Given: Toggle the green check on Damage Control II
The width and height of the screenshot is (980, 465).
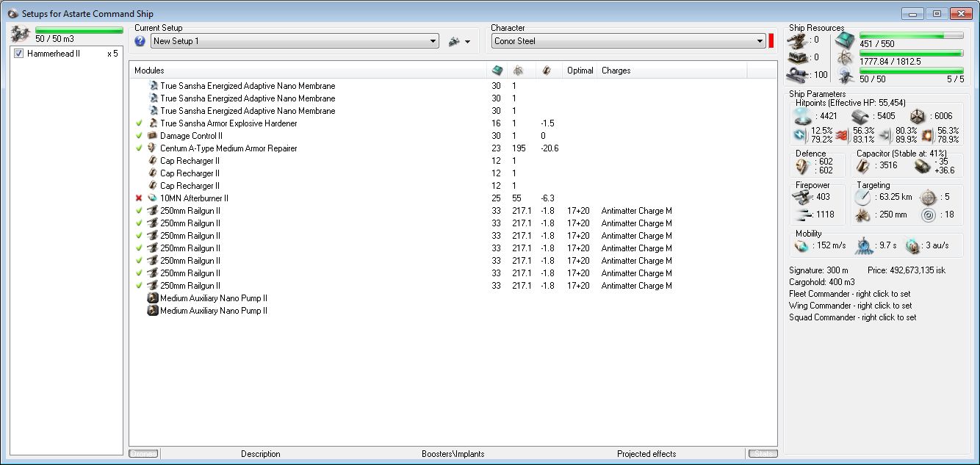Looking at the screenshot, I should (x=139, y=136).
